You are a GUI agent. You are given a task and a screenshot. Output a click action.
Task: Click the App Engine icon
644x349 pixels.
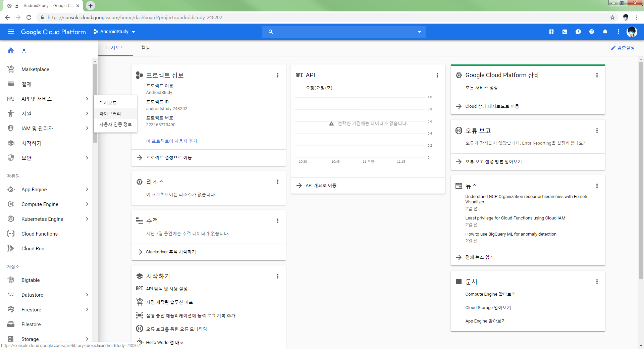pyautogui.click(x=11, y=189)
